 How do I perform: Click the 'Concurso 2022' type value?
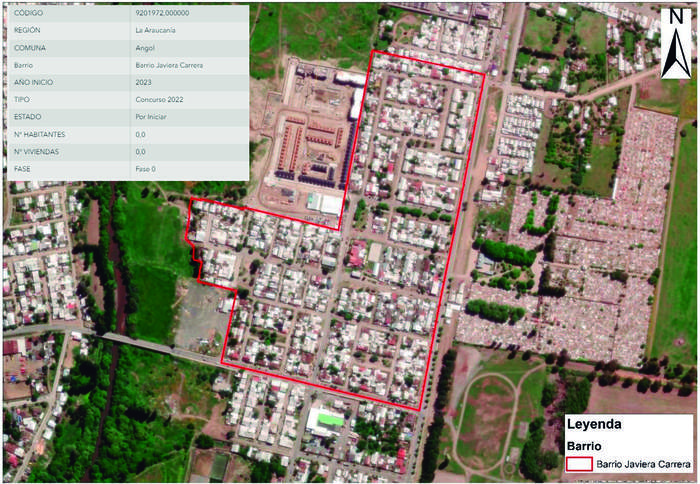point(158,100)
